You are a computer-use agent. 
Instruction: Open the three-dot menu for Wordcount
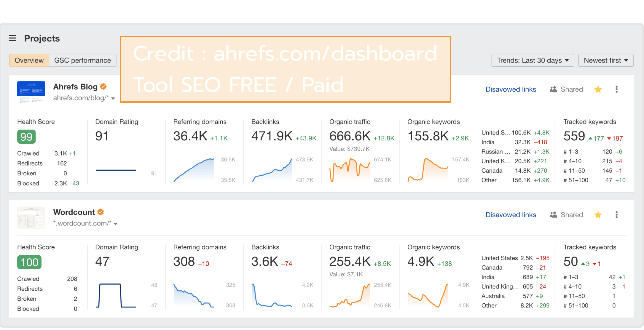point(616,215)
